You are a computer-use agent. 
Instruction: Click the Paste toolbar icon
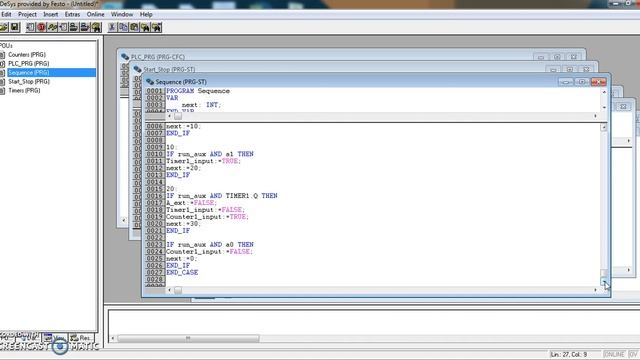tap(134, 27)
